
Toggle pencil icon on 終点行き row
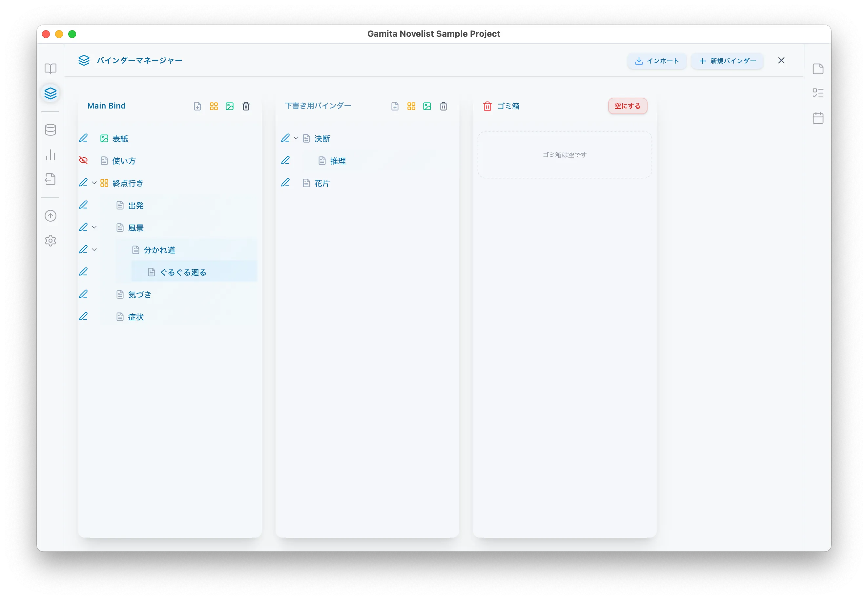[84, 183]
